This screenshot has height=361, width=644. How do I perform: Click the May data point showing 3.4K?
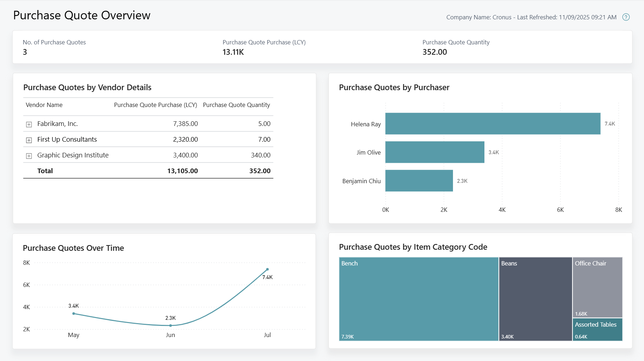pyautogui.click(x=74, y=313)
